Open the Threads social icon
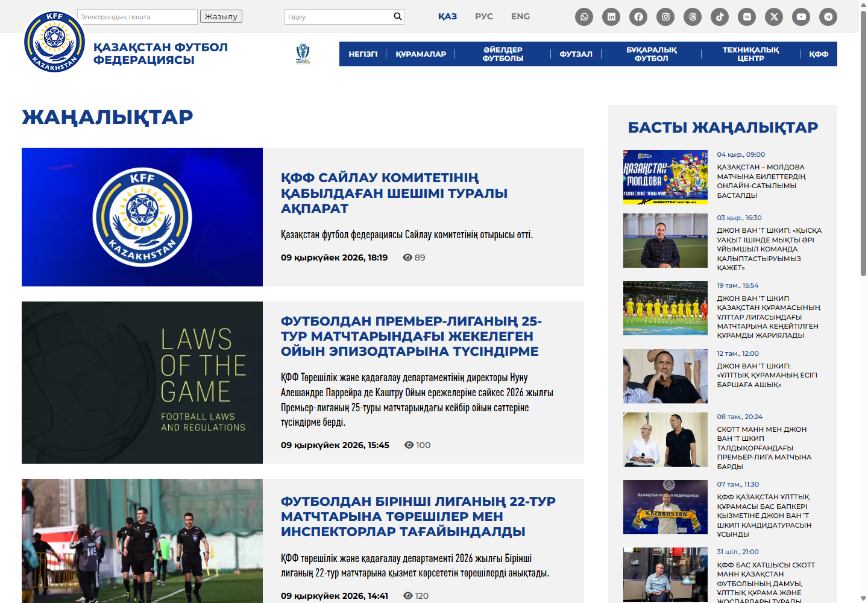Screen dimensions: 868x603 click(x=693, y=17)
